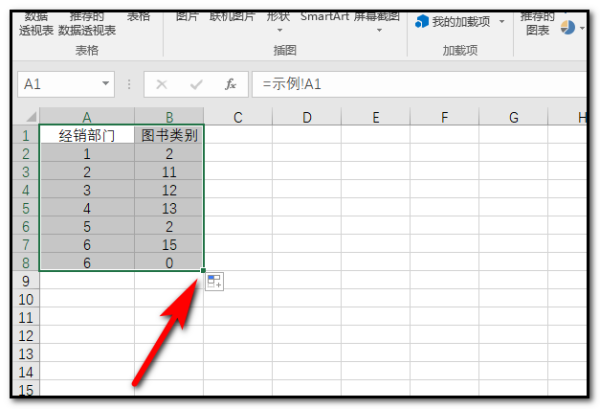Select row 9 header
This screenshot has width=600, height=409.
click(x=26, y=281)
